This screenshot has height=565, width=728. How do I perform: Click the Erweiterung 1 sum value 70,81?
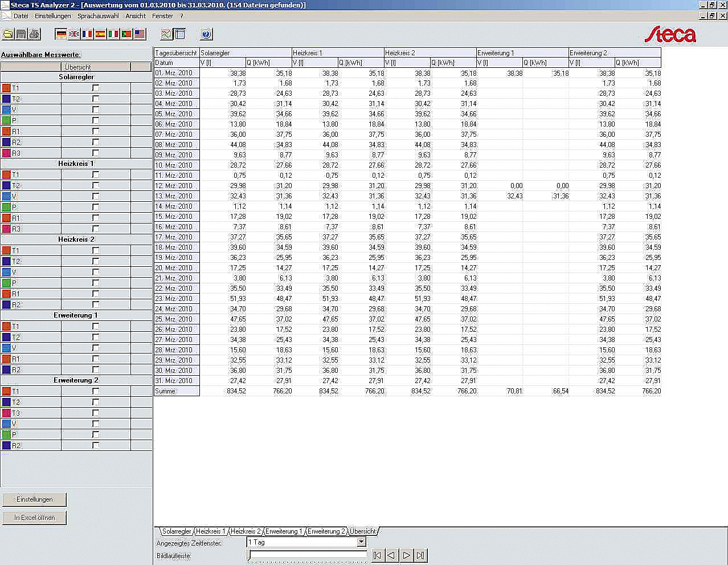coord(514,391)
